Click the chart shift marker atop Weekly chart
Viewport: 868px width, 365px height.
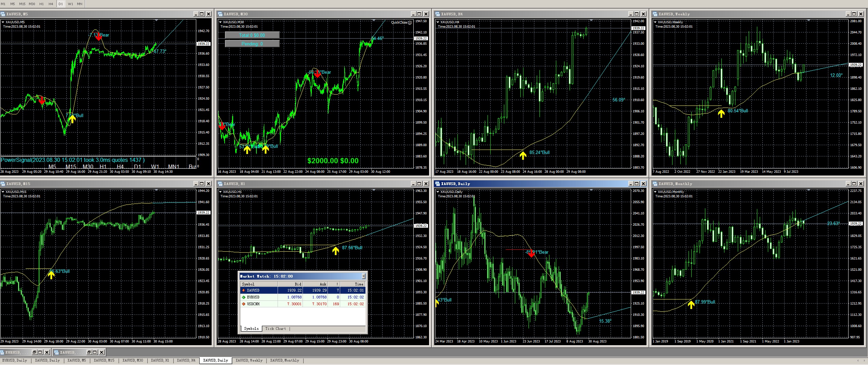(x=809, y=21)
